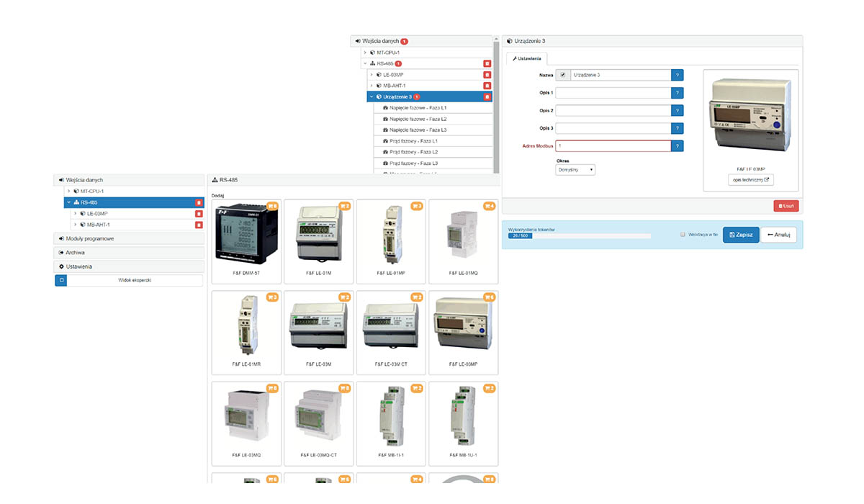The width and height of the screenshot is (864, 504).
Task: Collapse the Urządzenie 3 tree node chevron
Action: (371, 96)
